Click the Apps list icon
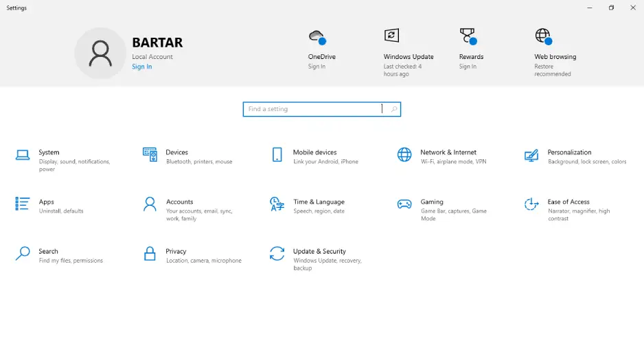 (23, 204)
